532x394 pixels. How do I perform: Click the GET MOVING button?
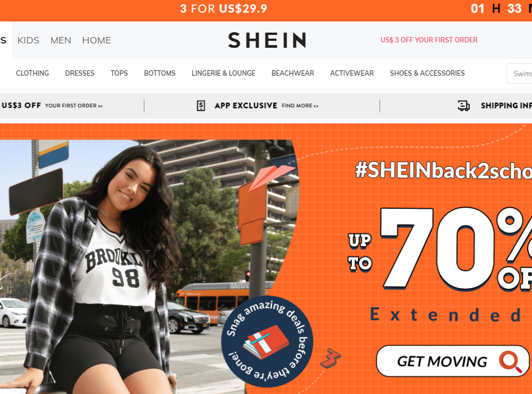(x=453, y=361)
